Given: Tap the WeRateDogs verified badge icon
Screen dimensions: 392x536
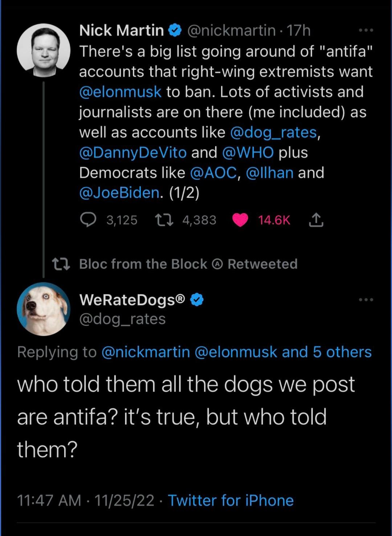Looking at the screenshot, I should (197, 300).
